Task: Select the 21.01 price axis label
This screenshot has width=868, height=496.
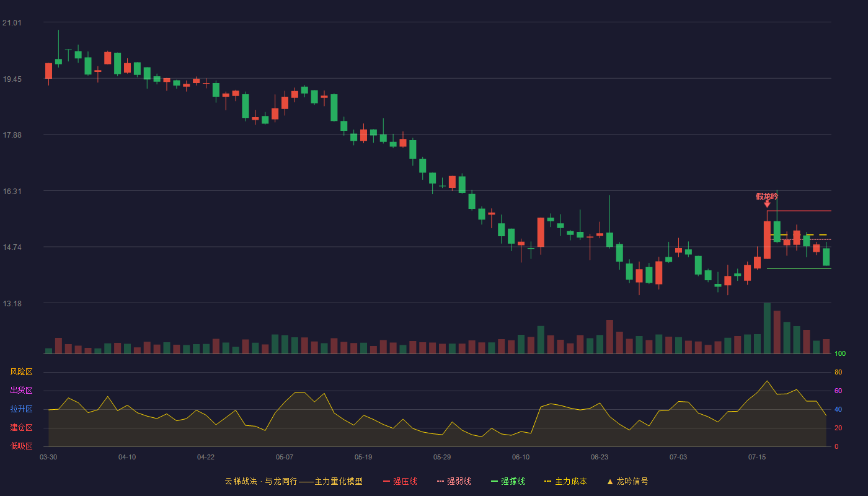Action: tap(12, 23)
